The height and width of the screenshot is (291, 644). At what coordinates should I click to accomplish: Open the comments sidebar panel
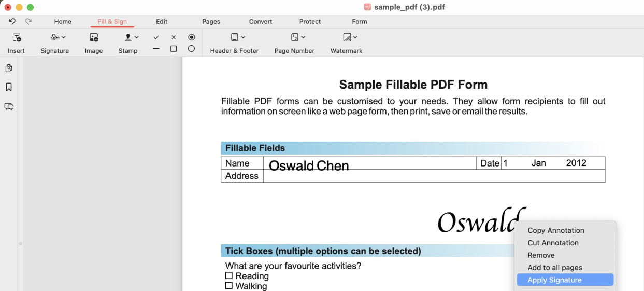coord(9,106)
